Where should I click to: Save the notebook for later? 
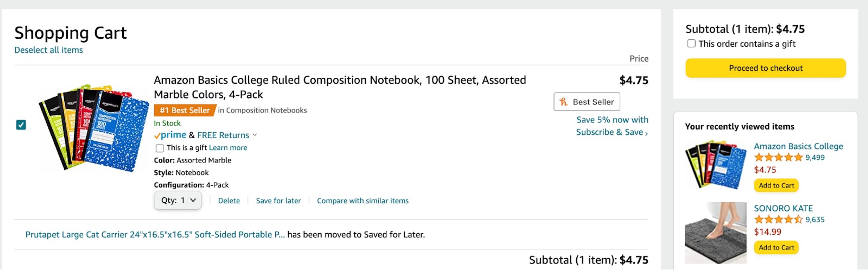pos(278,201)
